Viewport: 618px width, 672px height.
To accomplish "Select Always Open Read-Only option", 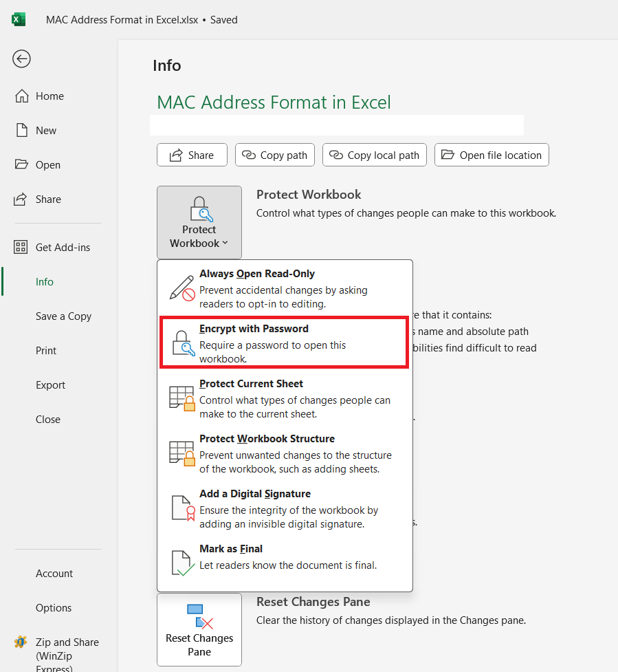I will click(285, 288).
